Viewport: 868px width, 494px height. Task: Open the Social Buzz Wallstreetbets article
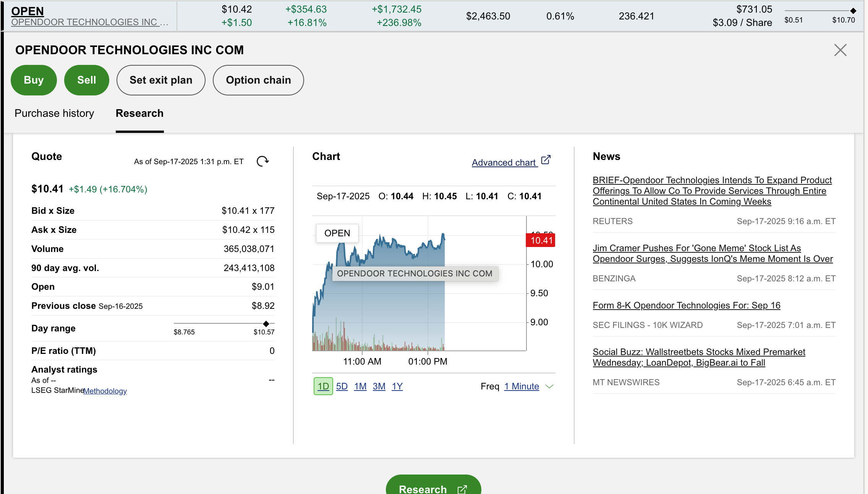coord(699,357)
